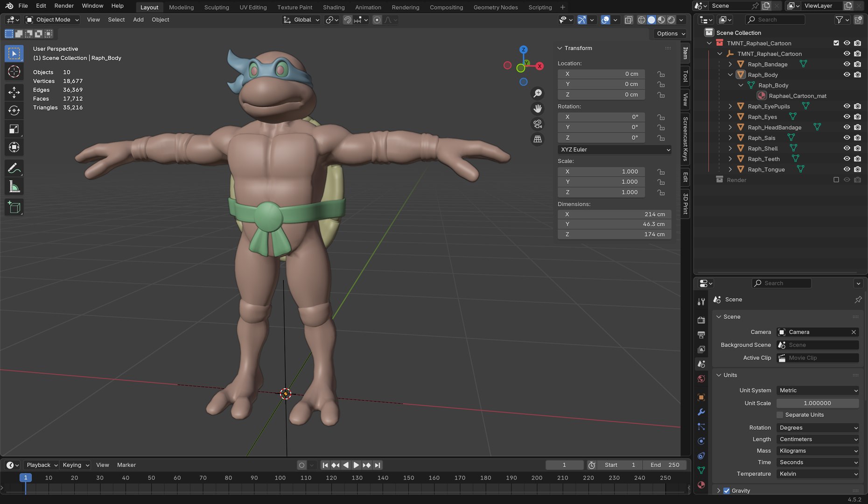Viewport: 868px width, 504px height.
Task: Activate the Move tool
Action: click(14, 92)
